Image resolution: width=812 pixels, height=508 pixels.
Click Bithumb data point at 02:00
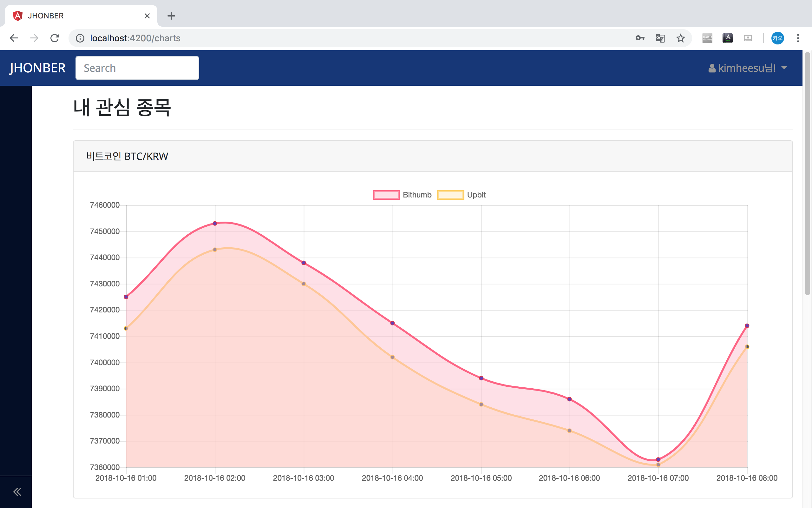click(215, 224)
